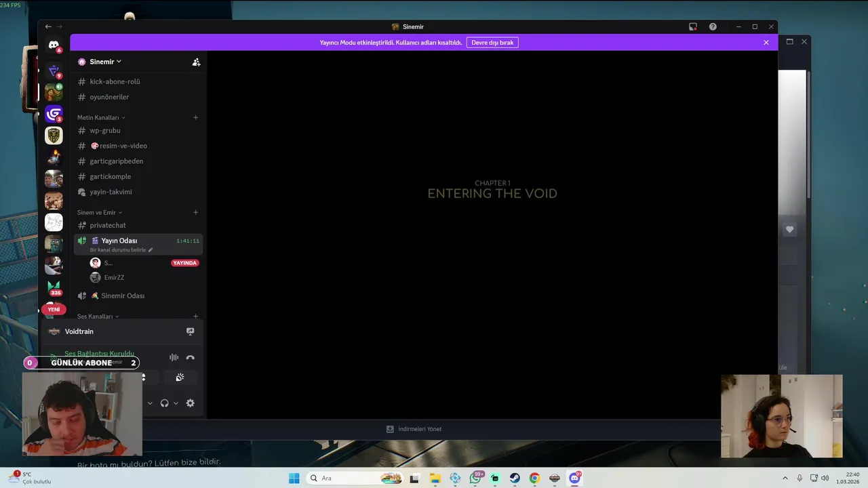Open input device options arrow beside microphone
This screenshot has width=868, height=488.
coord(150,403)
